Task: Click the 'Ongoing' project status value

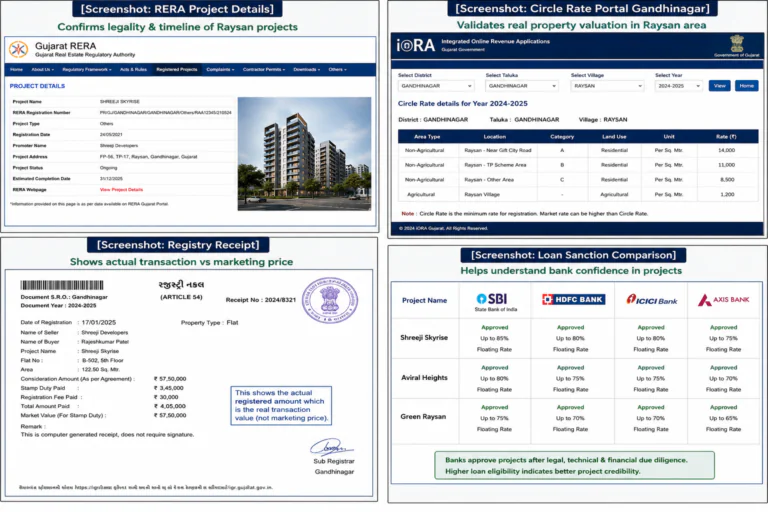Action: (x=108, y=168)
